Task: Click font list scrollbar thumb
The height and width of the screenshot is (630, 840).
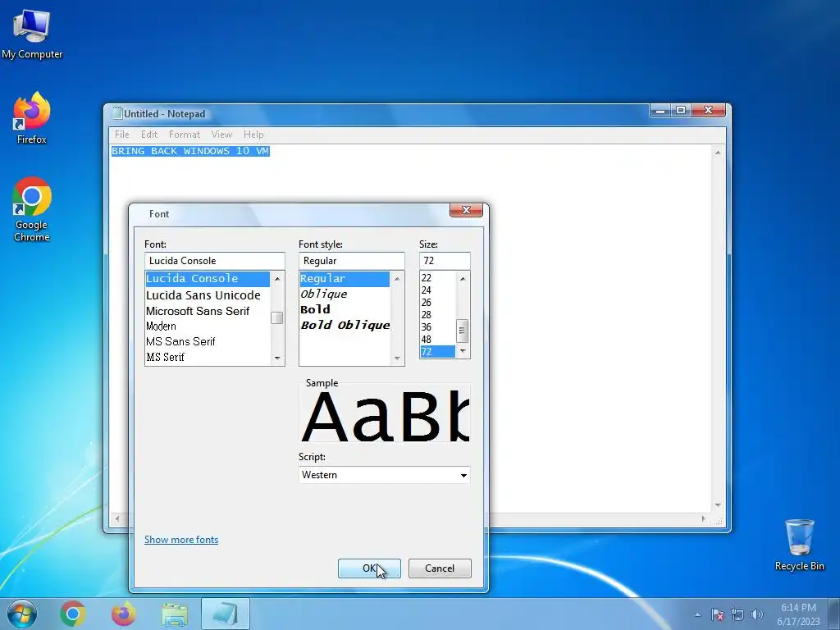Action: point(277,317)
